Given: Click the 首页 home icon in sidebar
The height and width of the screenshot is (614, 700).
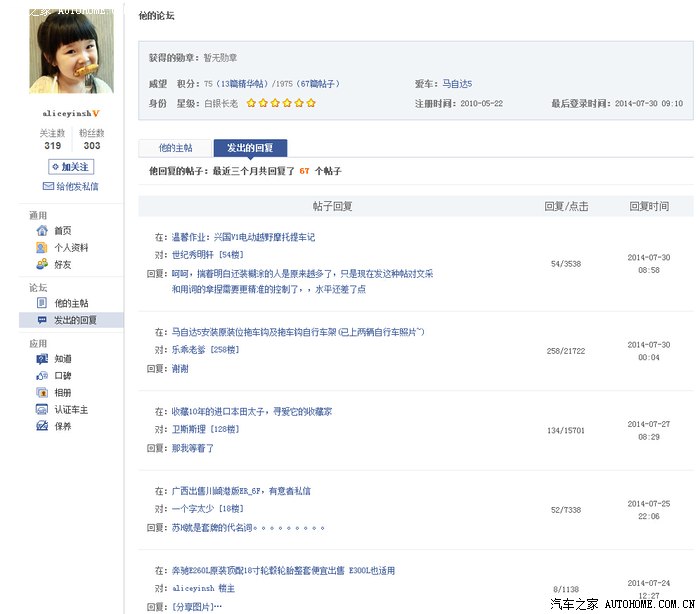Looking at the screenshot, I should tap(42, 231).
